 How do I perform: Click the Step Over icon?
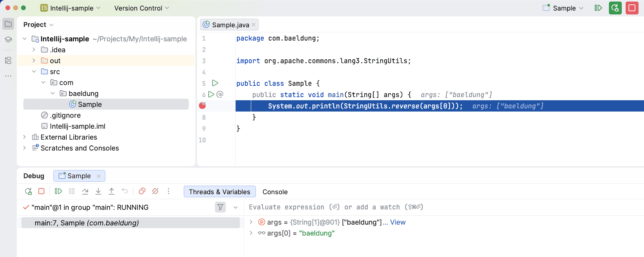point(85,191)
